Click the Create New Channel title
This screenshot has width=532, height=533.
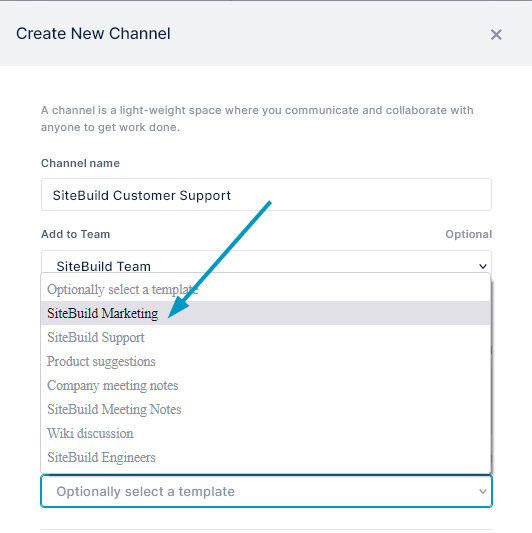point(93,34)
